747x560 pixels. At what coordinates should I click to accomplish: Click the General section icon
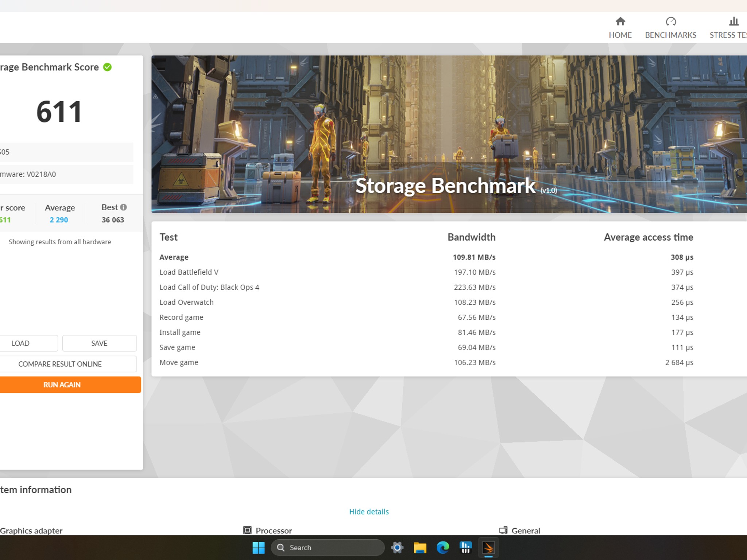click(x=503, y=530)
